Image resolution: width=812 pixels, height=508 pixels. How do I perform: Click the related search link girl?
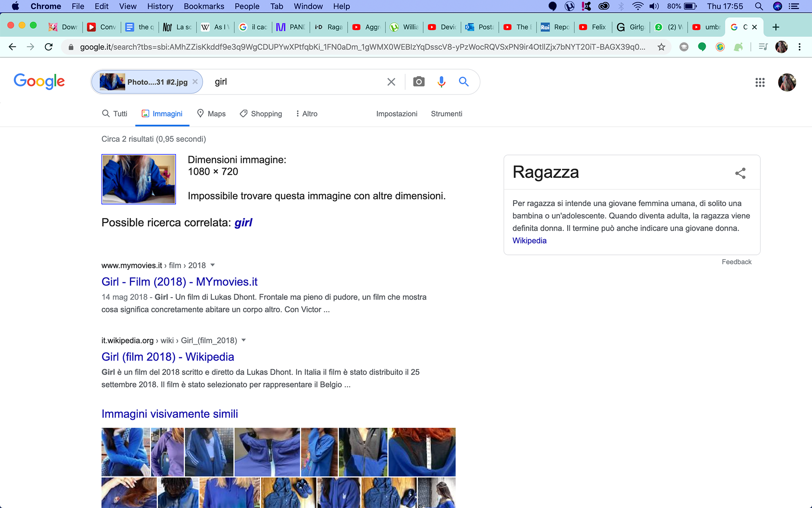click(243, 223)
